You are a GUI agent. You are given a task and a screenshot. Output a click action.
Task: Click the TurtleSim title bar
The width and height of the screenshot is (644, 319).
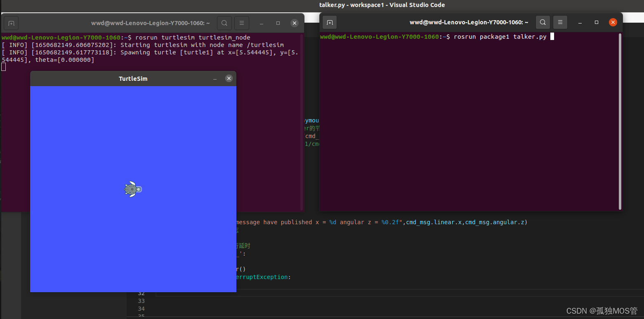point(133,79)
